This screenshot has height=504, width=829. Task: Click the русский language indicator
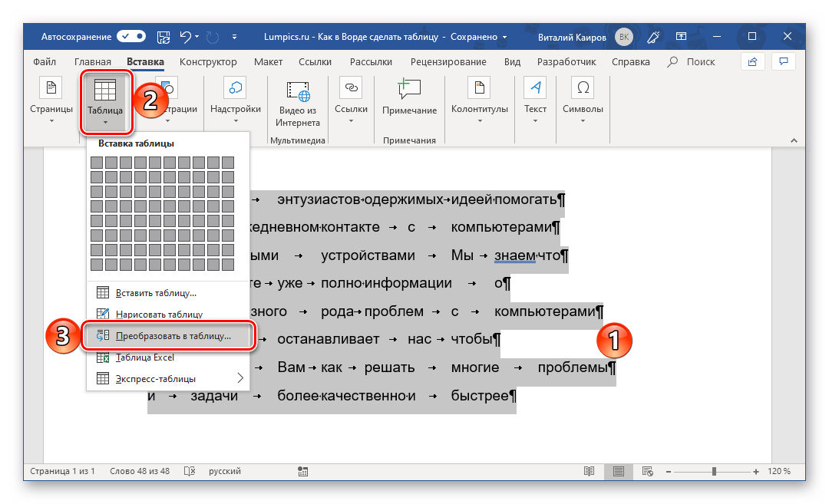(x=225, y=471)
